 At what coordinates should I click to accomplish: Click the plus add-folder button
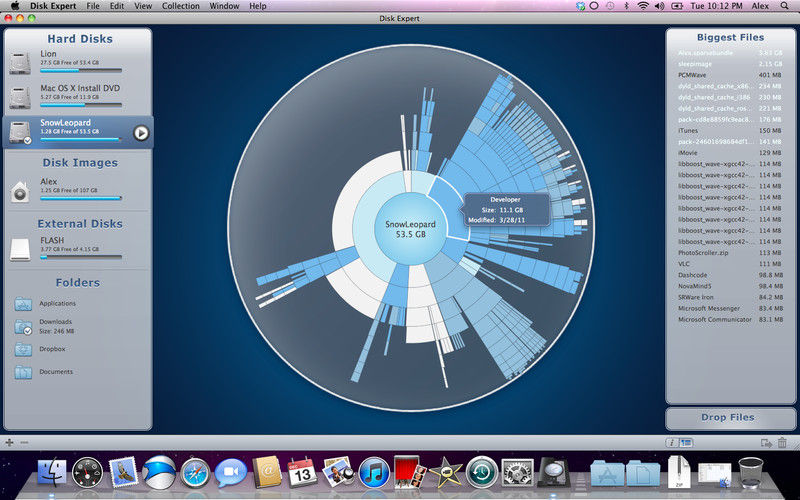point(9,443)
